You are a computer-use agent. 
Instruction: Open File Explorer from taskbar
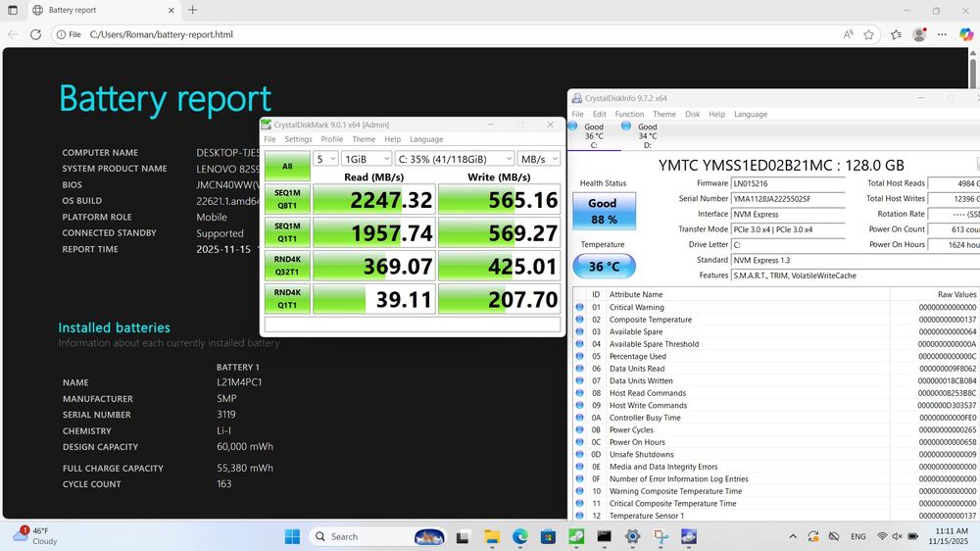[x=492, y=536]
